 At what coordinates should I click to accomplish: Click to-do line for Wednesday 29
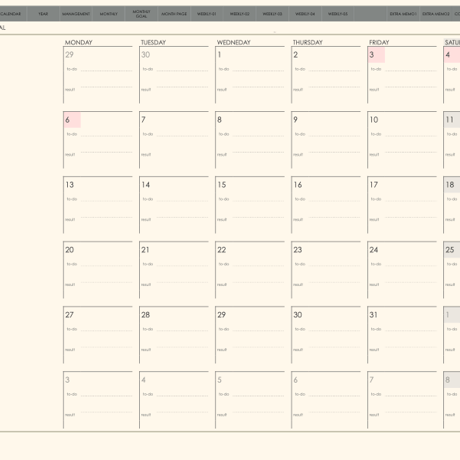[x=258, y=330]
